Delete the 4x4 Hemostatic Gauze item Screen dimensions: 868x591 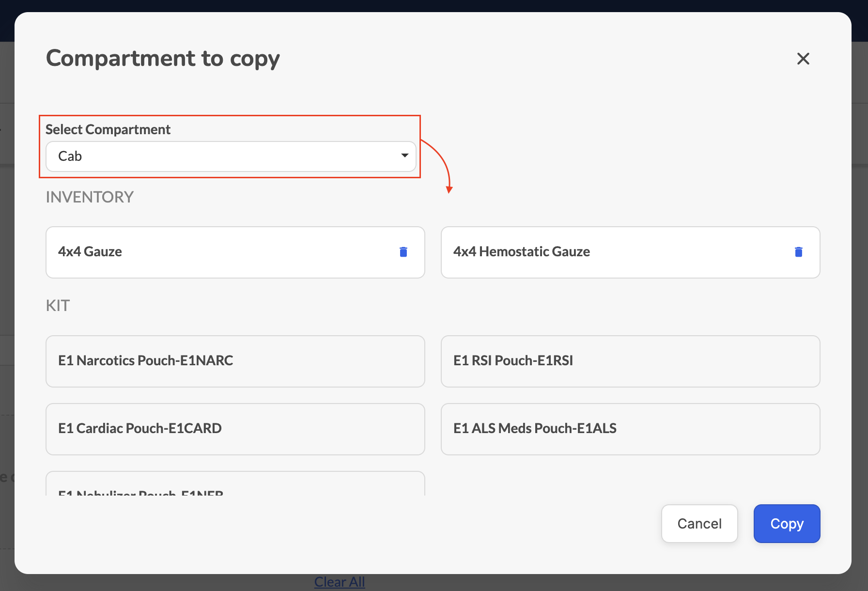798,252
